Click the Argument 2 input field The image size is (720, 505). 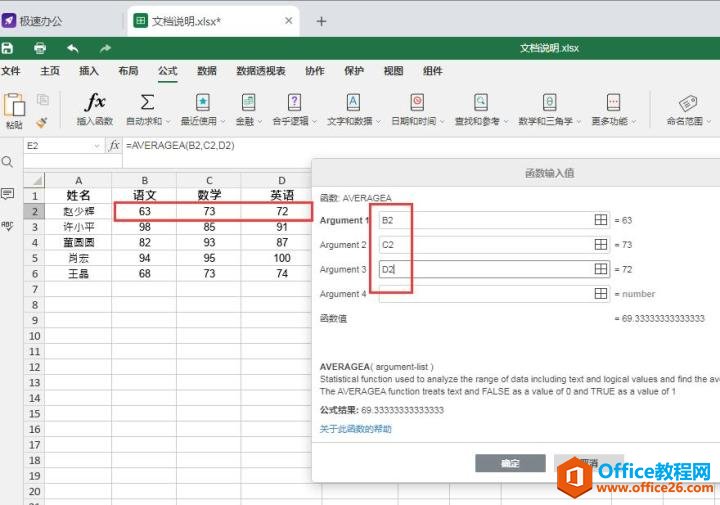[495, 244]
